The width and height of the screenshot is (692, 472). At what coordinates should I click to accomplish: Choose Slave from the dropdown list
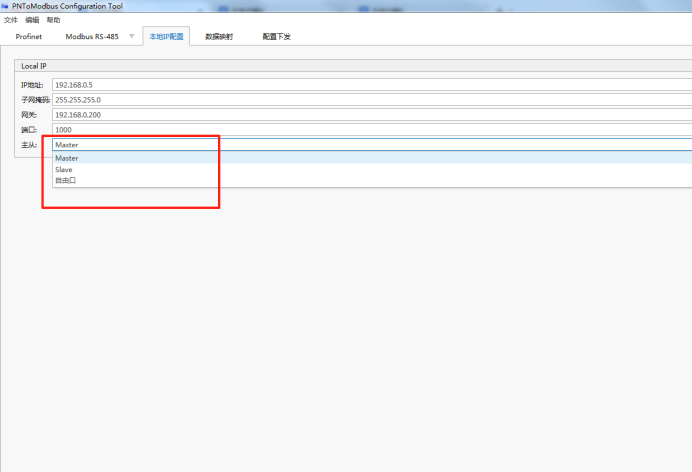click(372, 169)
